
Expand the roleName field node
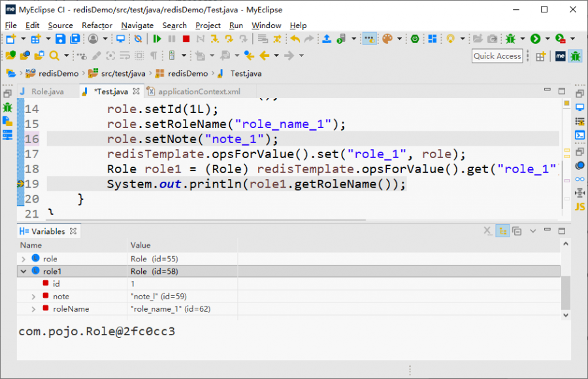pos(34,309)
